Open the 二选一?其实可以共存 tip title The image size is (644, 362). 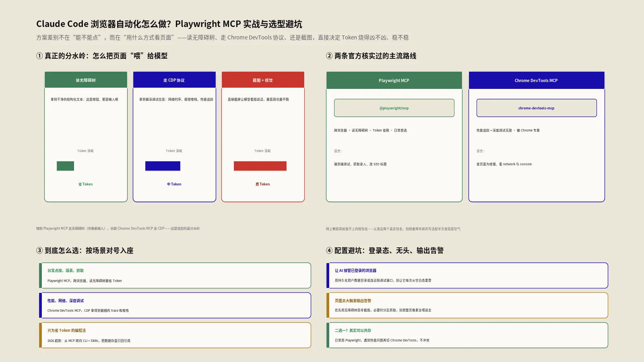coord(353,331)
